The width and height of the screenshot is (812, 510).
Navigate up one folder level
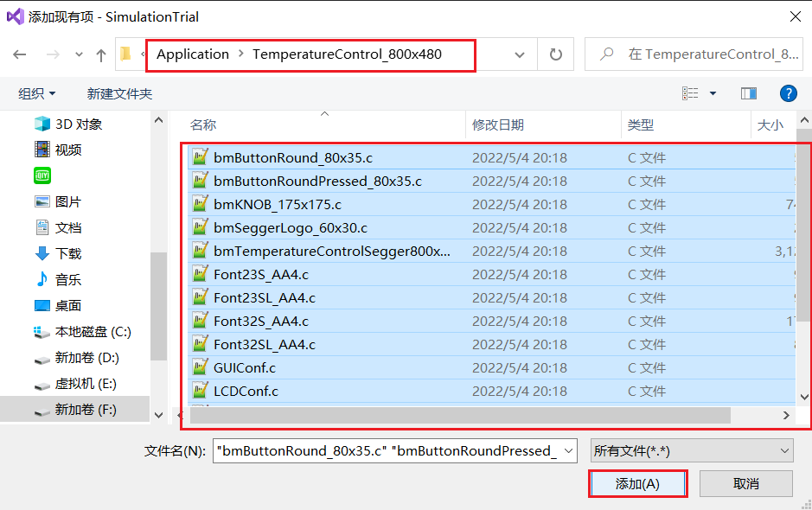(x=99, y=54)
